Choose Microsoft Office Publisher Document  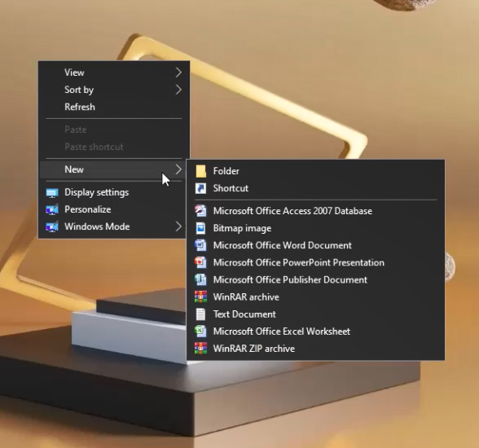tap(315, 279)
